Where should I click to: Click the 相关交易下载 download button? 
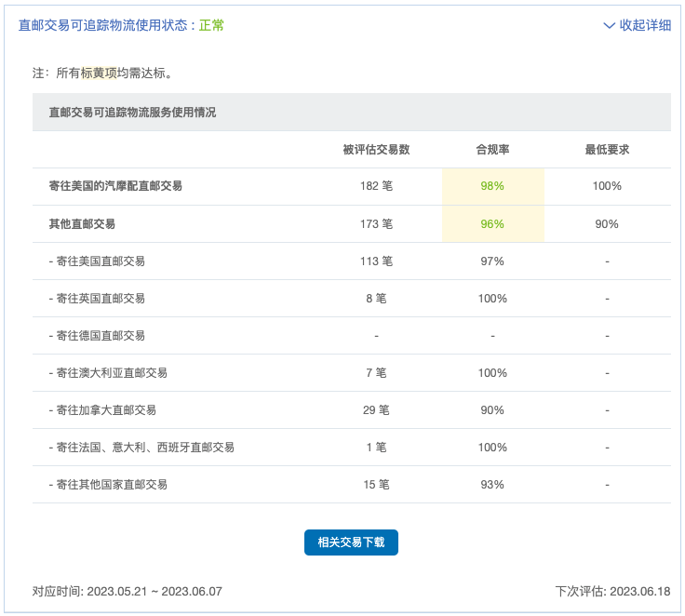351,542
